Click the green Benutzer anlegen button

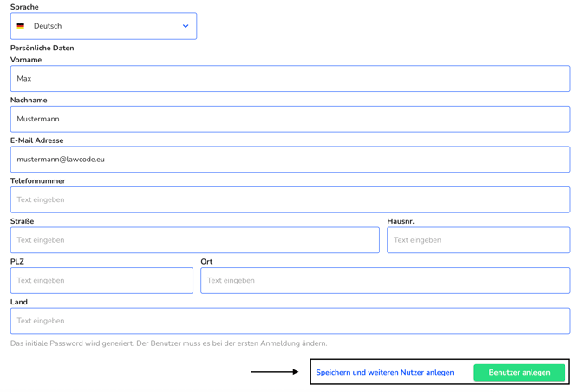(x=519, y=372)
